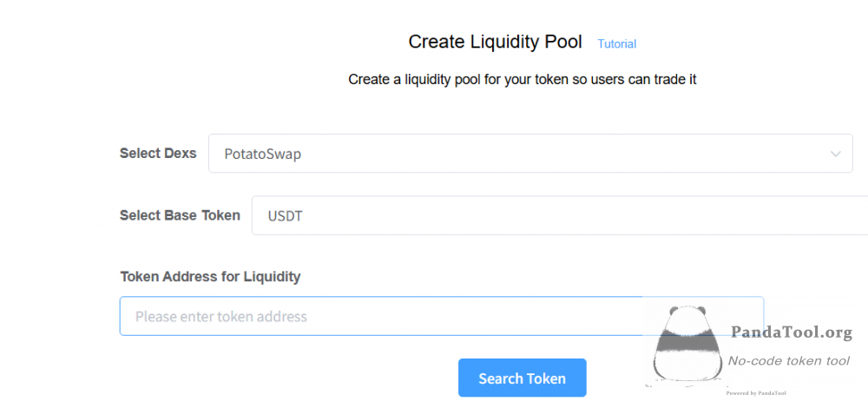868x408 pixels.
Task: Open the PotatoSwap dex dropdown
Action: [530, 154]
